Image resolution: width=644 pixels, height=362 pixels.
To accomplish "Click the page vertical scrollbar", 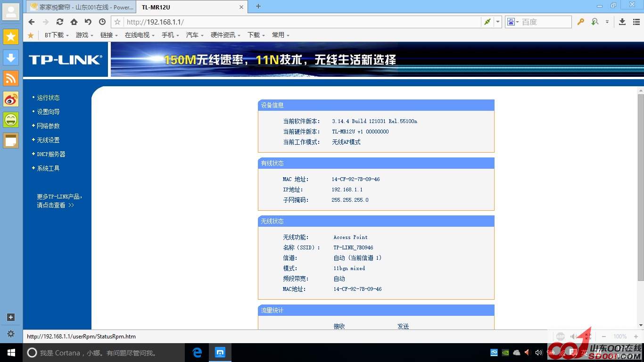I will pyautogui.click(x=641, y=187).
